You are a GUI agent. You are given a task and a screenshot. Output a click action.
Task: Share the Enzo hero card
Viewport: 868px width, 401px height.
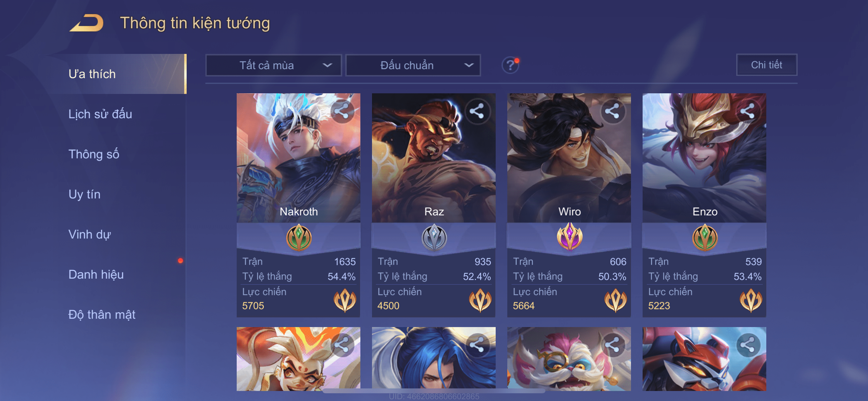tap(748, 111)
